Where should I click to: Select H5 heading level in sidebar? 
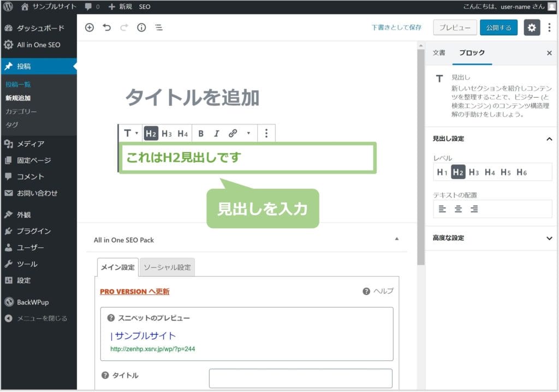point(506,172)
